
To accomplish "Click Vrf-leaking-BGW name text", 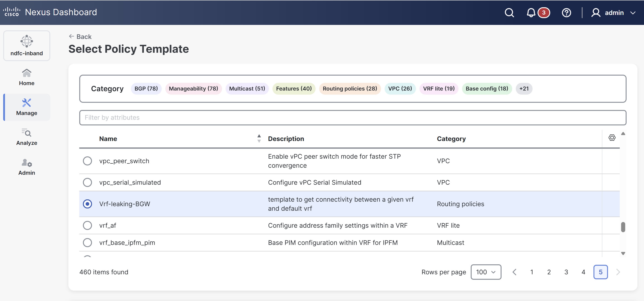I will (x=125, y=204).
